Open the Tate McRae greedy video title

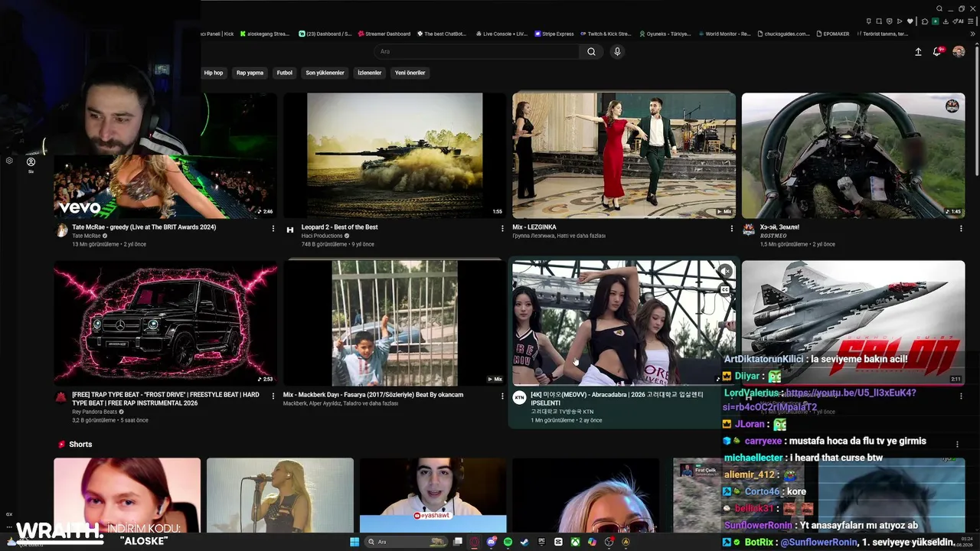(x=144, y=227)
